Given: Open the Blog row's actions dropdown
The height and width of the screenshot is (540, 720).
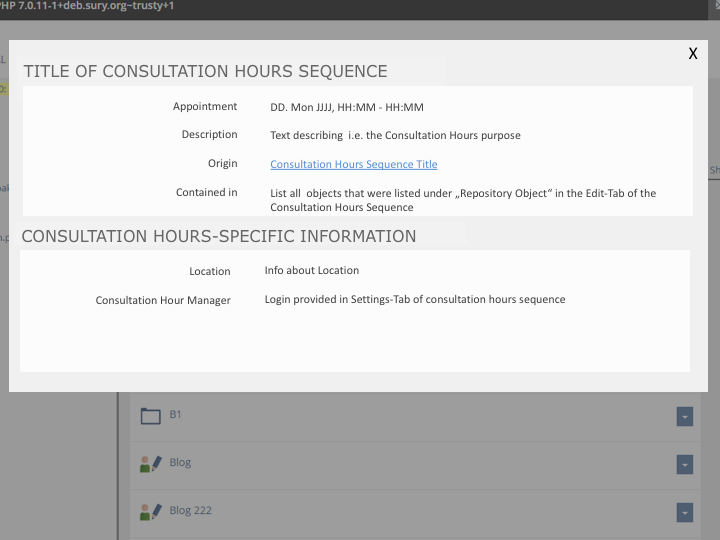Looking at the screenshot, I should tap(684, 464).
